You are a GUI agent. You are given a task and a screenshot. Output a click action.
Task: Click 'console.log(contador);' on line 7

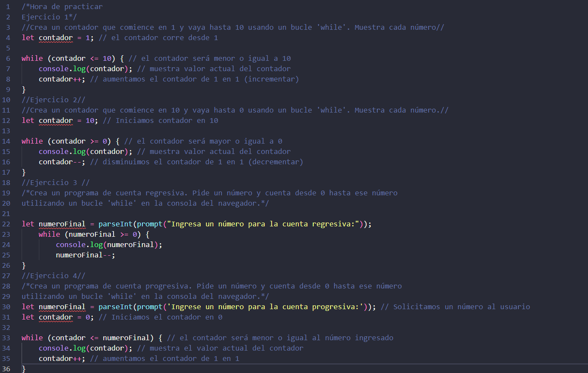tap(85, 69)
